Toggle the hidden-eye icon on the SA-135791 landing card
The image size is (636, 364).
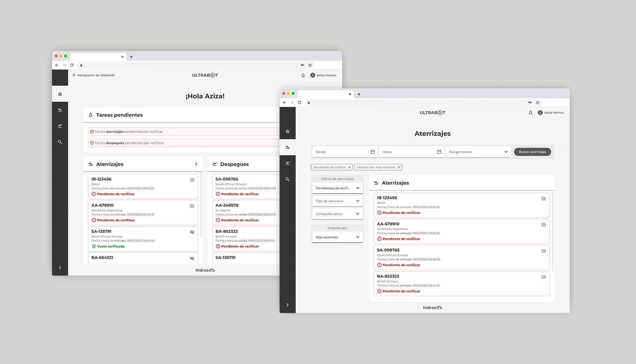click(192, 232)
